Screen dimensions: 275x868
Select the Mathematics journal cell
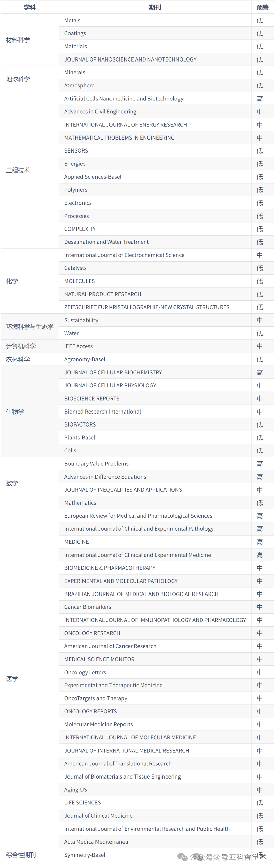[x=155, y=503]
